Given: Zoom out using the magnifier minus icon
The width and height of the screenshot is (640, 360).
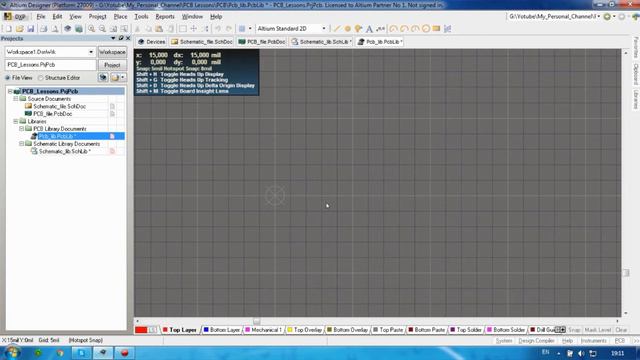Looking at the screenshot, I should click(102, 29).
